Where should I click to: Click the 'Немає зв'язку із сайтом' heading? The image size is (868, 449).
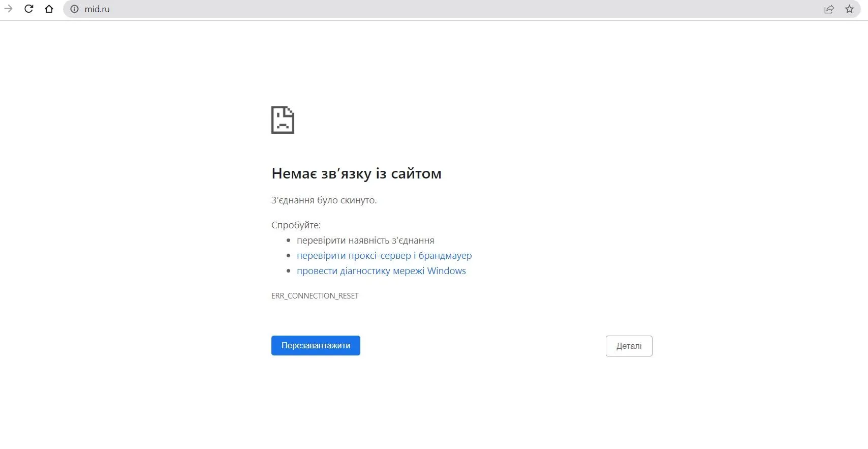click(x=356, y=173)
